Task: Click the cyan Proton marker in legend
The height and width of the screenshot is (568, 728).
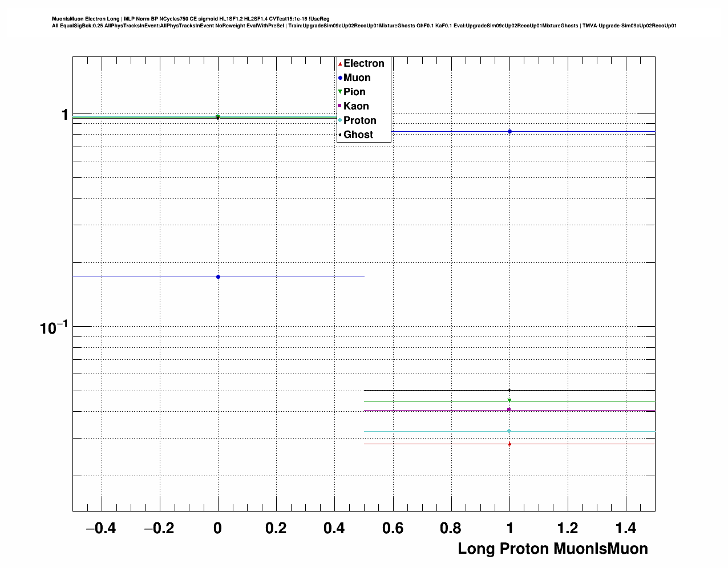Action: (x=340, y=120)
